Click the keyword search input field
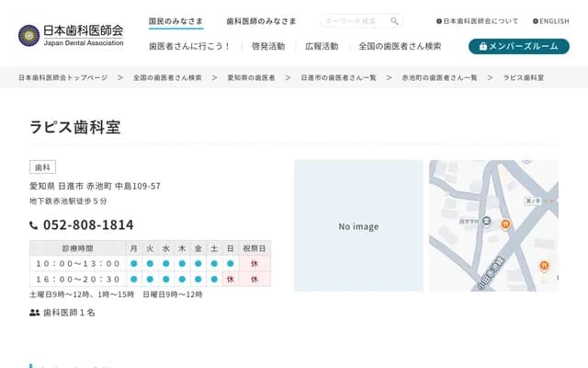Screen dimensions: 588x368 point(355,21)
